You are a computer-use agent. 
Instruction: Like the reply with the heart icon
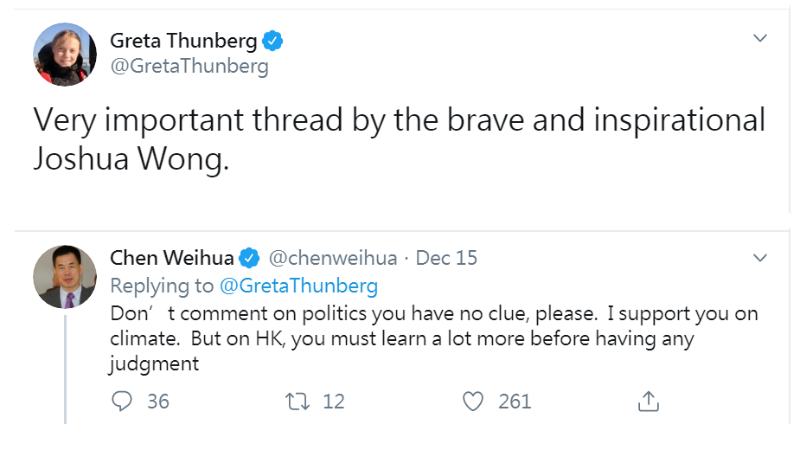(473, 401)
